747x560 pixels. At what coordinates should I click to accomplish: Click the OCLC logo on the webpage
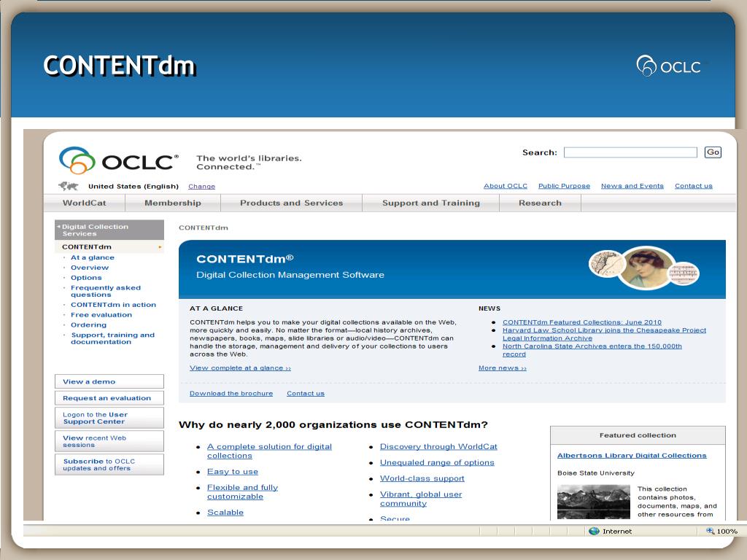(119, 160)
